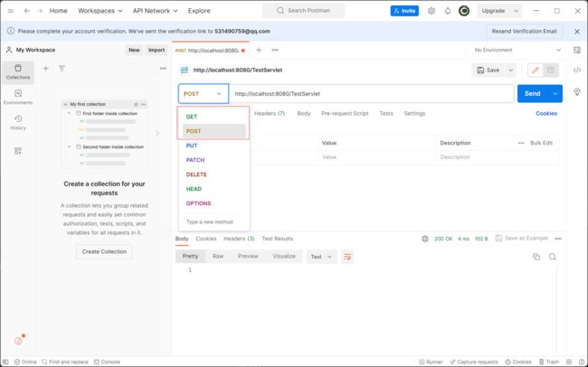
Task: Switch response view to Raw
Action: pos(218,257)
